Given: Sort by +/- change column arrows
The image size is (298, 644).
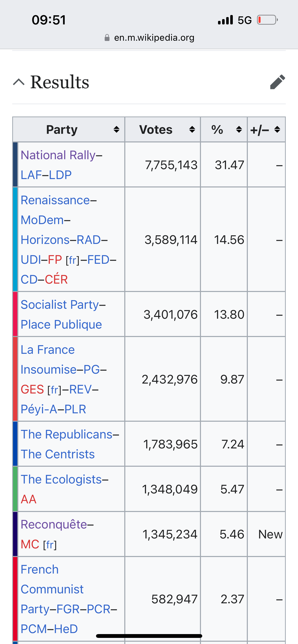Looking at the screenshot, I should click(x=277, y=129).
